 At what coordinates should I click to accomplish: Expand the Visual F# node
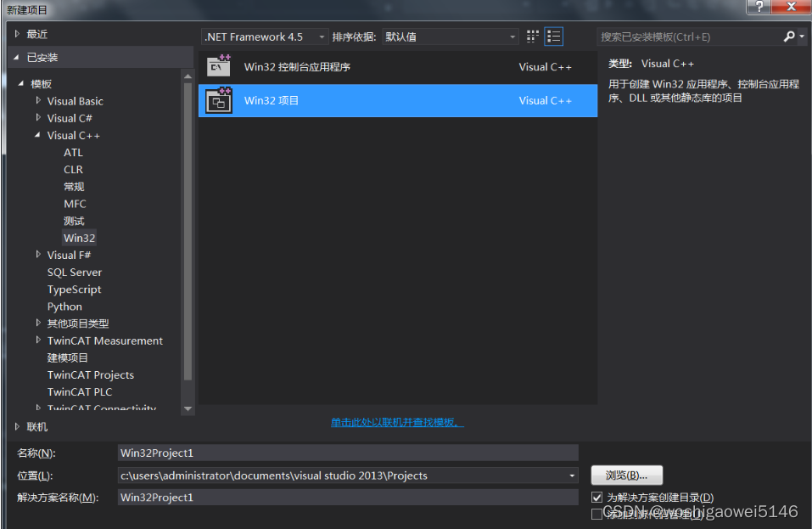pos(38,255)
